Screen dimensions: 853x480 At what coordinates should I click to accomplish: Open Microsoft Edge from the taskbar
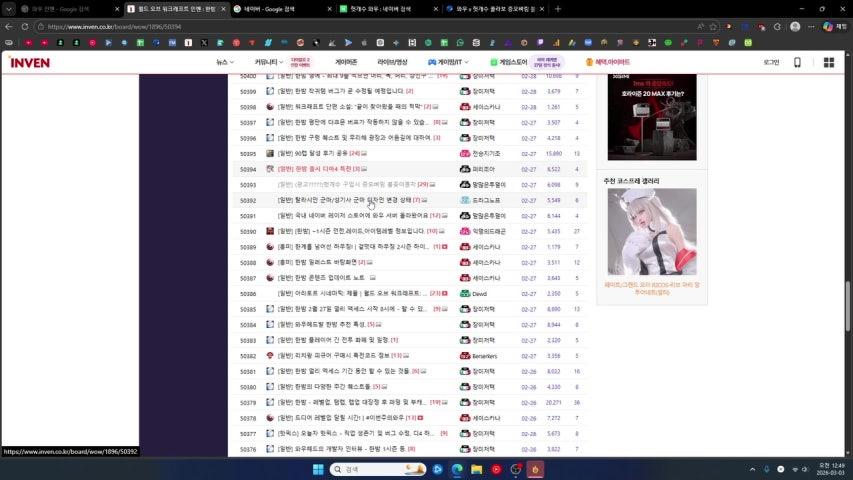tap(457, 469)
